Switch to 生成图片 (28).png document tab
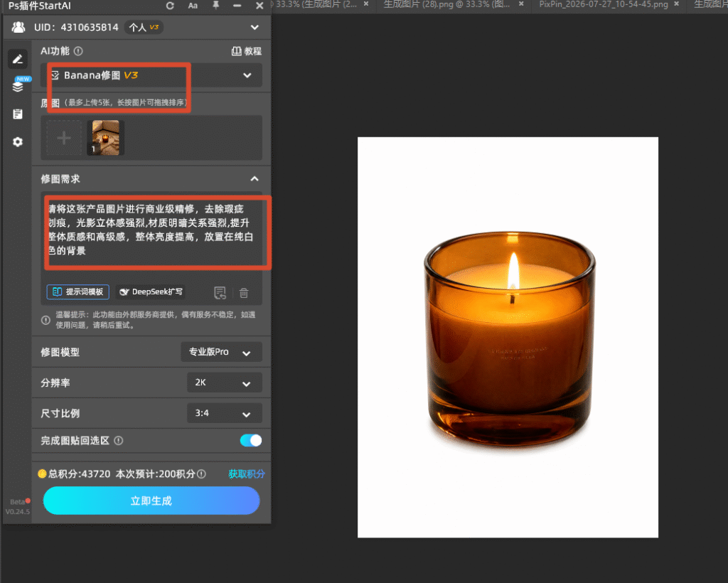The image size is (728, 583). (446, 4)
